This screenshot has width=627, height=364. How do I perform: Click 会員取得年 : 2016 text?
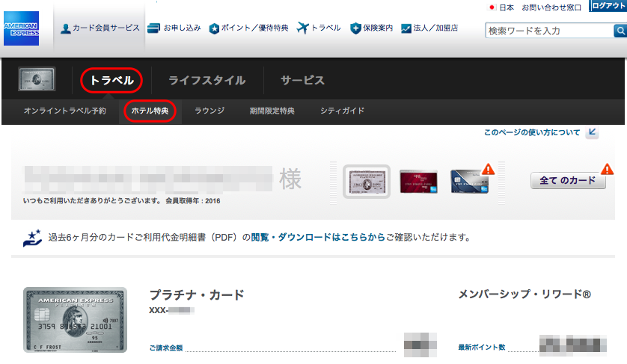(x=193, y=201)
